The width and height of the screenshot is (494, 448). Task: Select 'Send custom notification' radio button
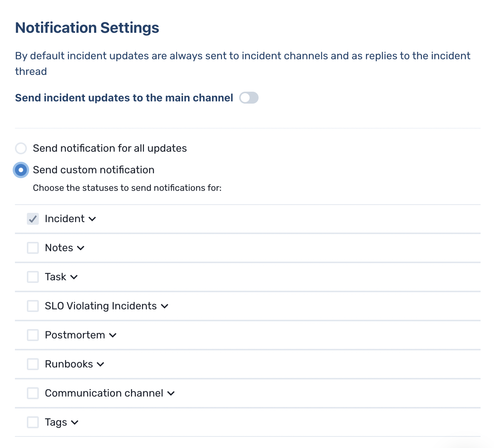[x=21, y=170]
